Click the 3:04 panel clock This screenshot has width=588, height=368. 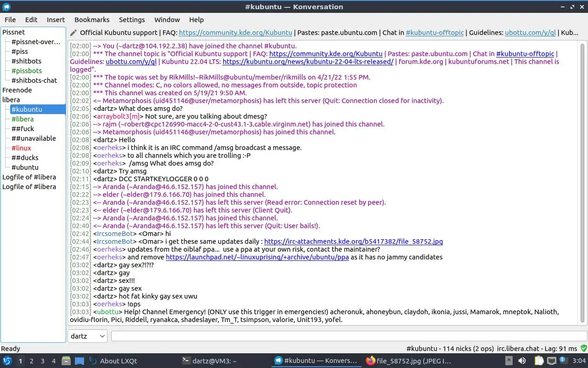(579, 361)
